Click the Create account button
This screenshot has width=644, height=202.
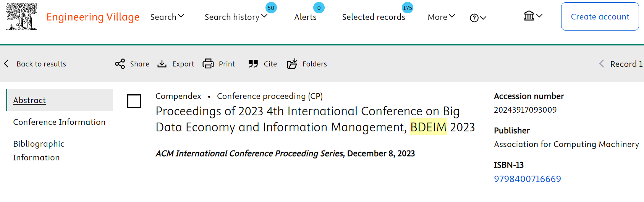(600, 16)
